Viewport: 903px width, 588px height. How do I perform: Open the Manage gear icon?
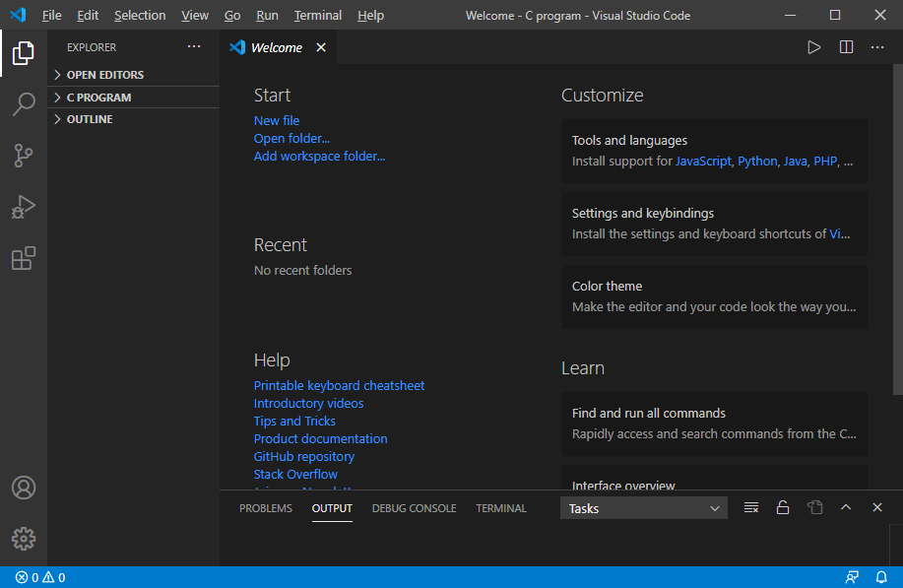pyautogui.click(x=23, y=539)
